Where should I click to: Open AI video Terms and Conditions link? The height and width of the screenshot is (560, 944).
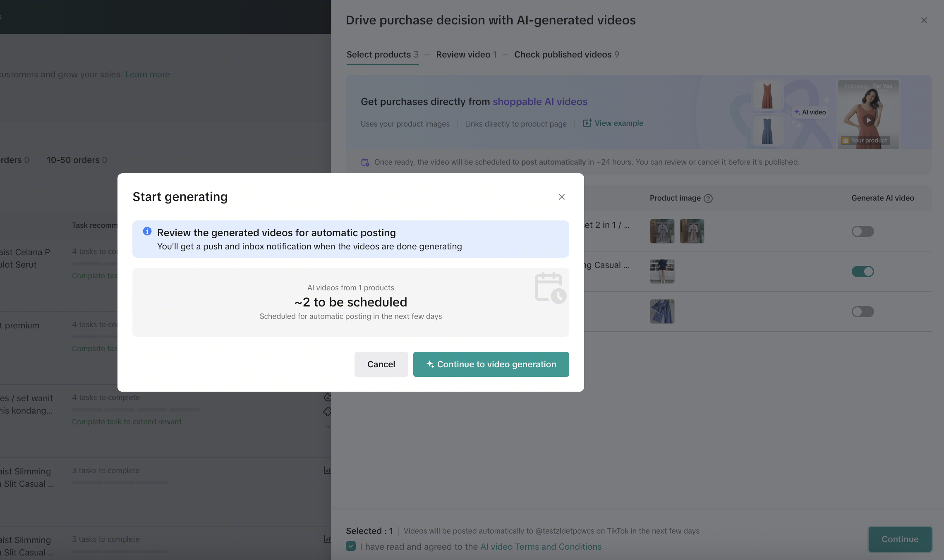click(x=541, y=547)
